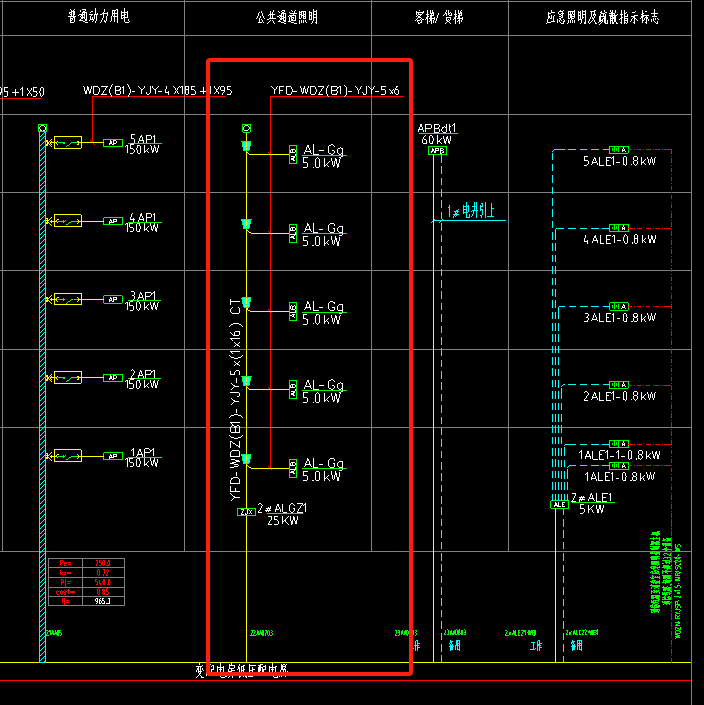Select AL-Gg 5.0kW label in 5AP1 row
This screenshot has width=704, height=705.
[x=323, y=156]
